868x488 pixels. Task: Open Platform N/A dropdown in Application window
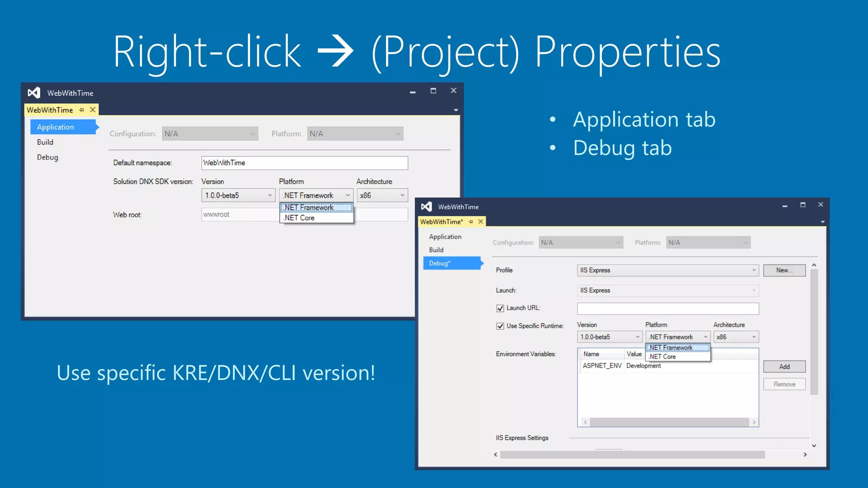click(x=355, y=134)
